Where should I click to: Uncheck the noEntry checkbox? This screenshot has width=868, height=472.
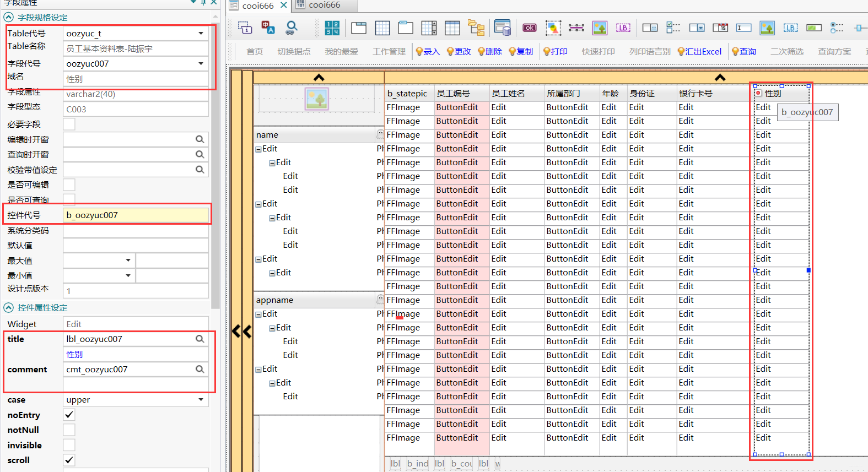coord(69,415)
